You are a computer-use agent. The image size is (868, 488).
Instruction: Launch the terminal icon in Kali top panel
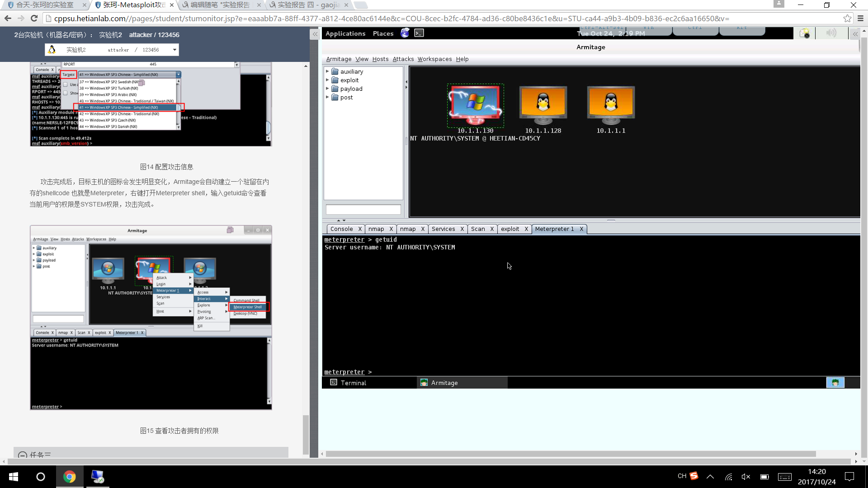[x=419, y=33]
